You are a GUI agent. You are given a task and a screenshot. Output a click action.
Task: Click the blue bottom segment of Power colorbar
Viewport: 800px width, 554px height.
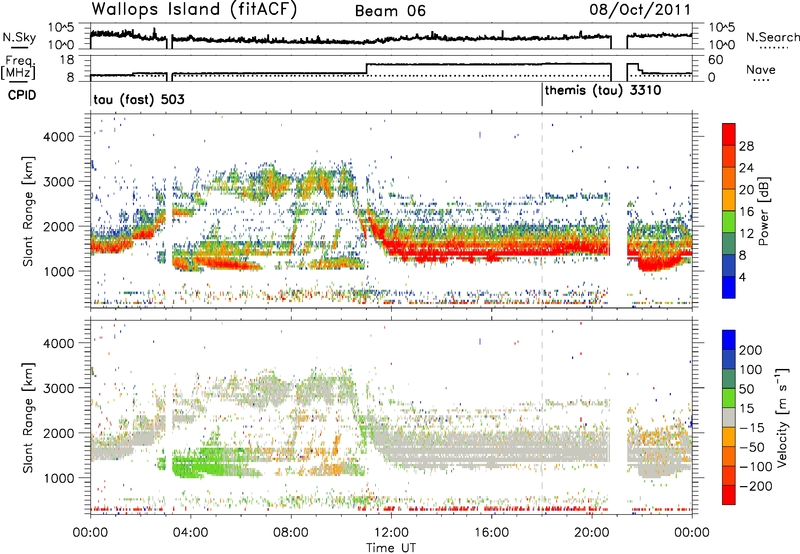tap(729, 287)
